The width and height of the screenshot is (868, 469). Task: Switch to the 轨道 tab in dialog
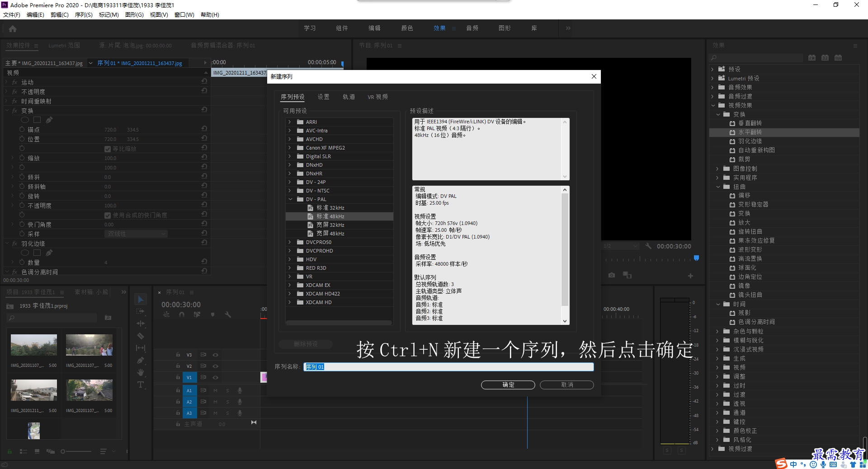tap(349, 97)
